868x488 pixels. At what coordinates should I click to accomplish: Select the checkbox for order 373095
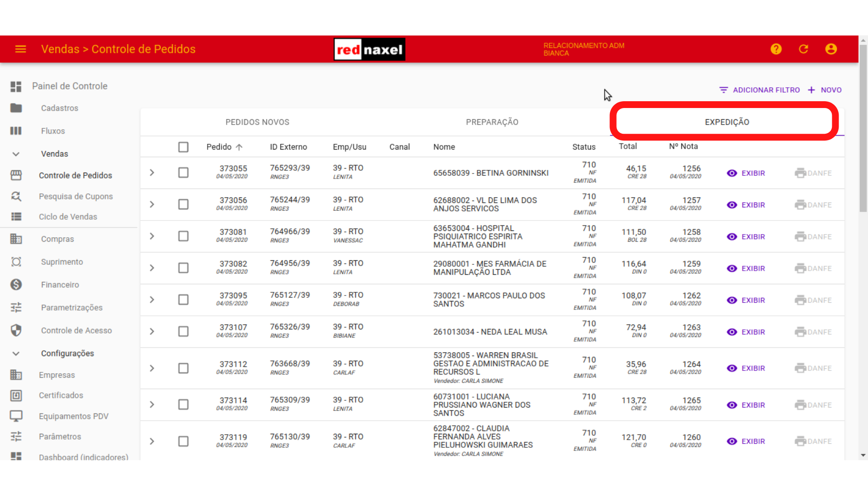pos(183,300)
